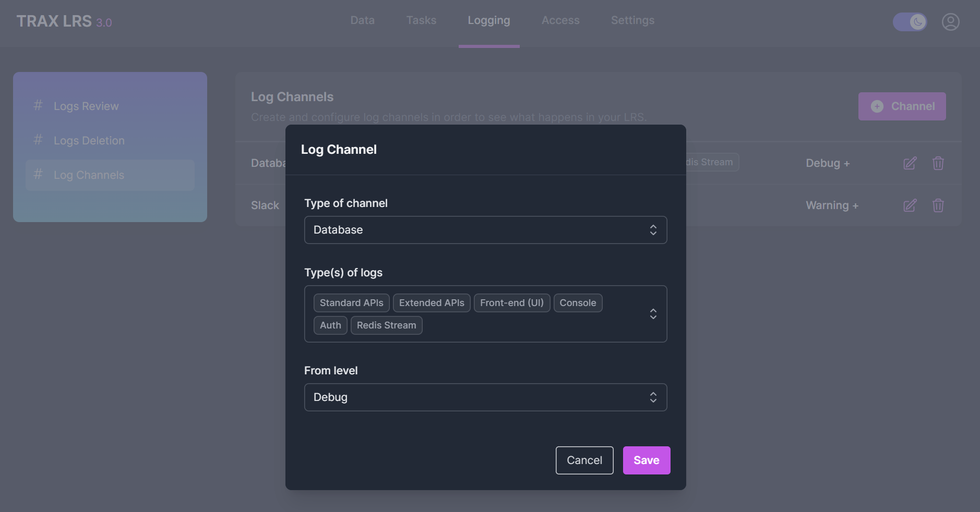Screen dimensions: 980x512
Task: Expand the Type(s) of logs selector arrows
Action: pyautogui.click(x=653, y=314)
